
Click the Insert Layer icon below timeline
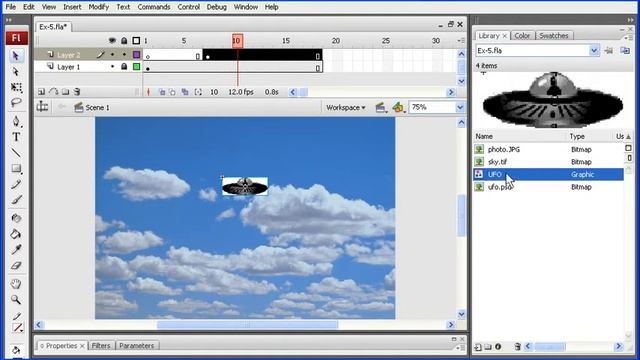41,92
